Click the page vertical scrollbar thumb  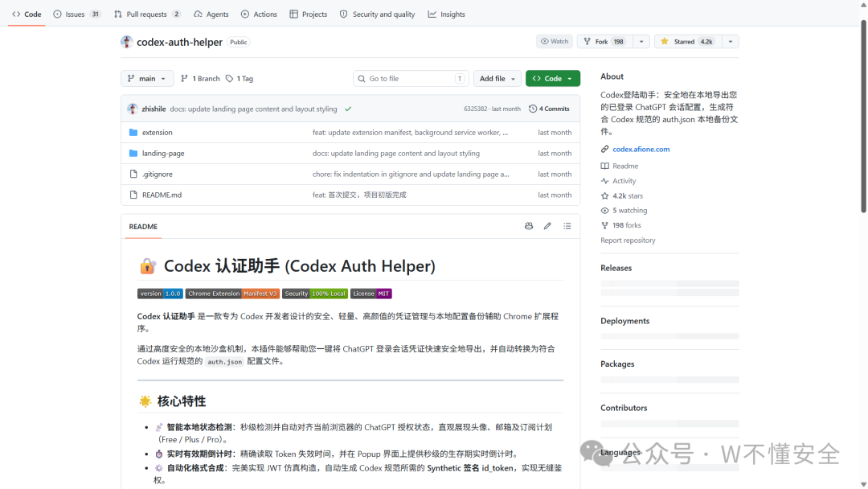pyautogui.click(x=863, y=117)
